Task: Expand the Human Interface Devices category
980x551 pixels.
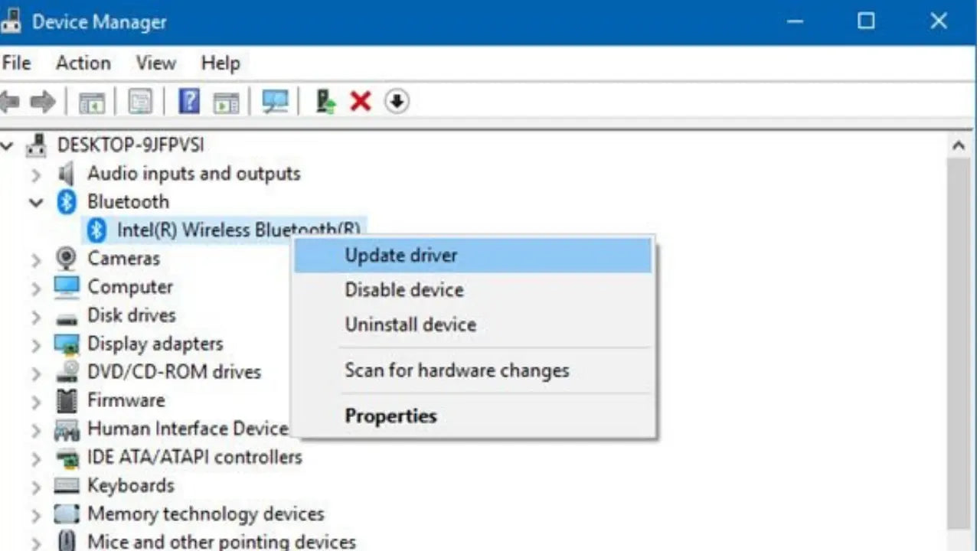Action: tap(35, 430)
